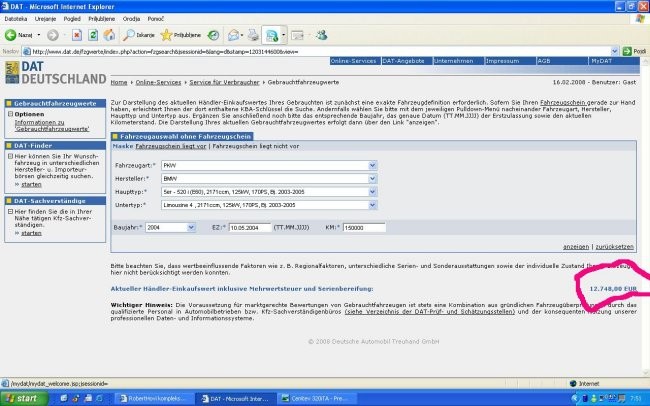The width and height of the screenshot is (650, 406).
Task: Click the Online-Services breadcrumb link
Action: pyautogui.click(x=158, y=83)
